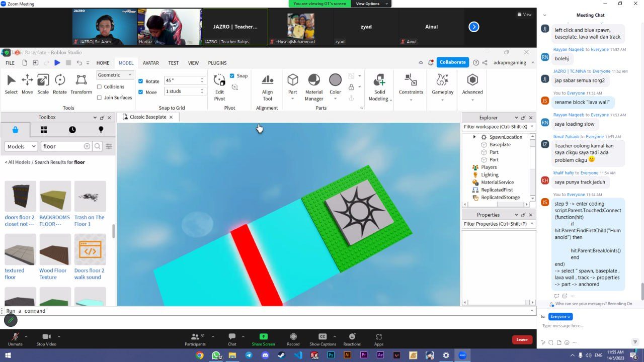Disable the Snap checkbox in Pivot section
The image size is (644, 362).
tap(231, 75)
